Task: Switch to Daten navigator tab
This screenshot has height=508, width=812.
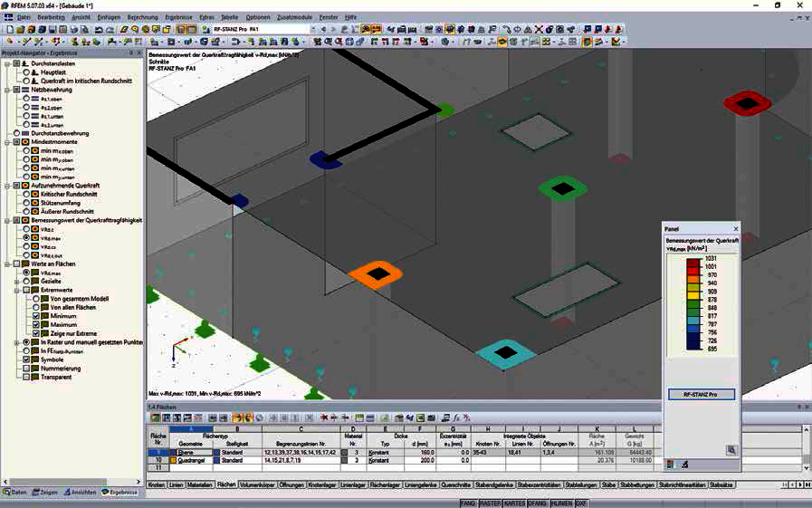Action: tap(15, 492)
